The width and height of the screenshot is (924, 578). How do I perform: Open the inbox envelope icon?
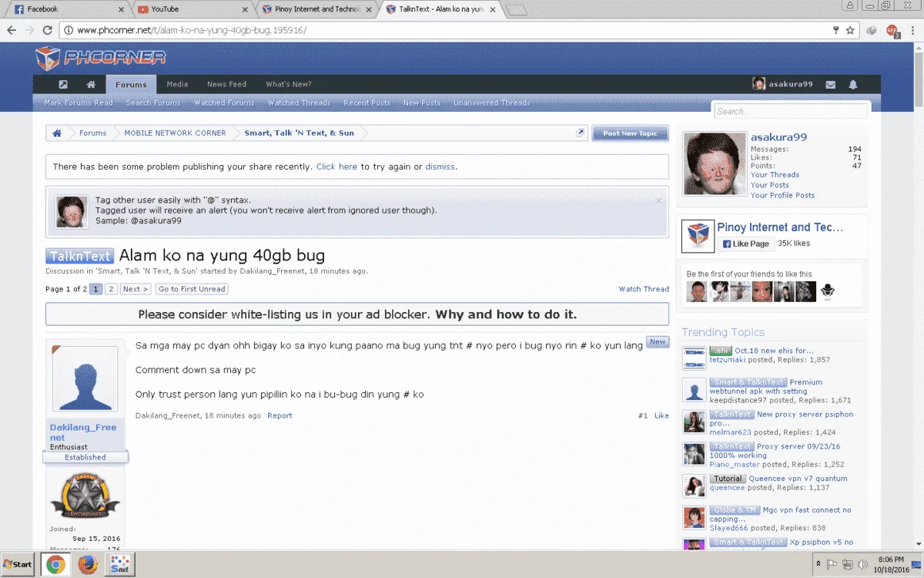[831, 85]
